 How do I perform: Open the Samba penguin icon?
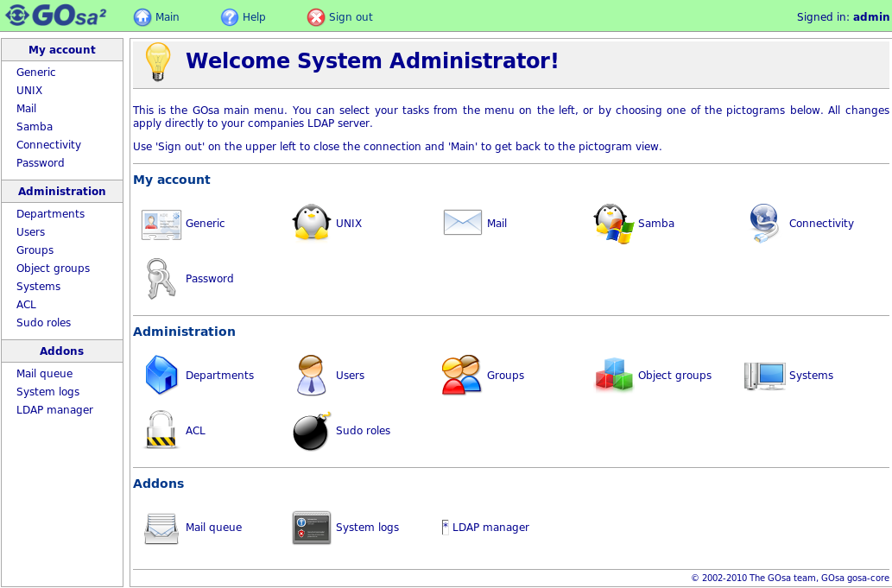[613, 224]
